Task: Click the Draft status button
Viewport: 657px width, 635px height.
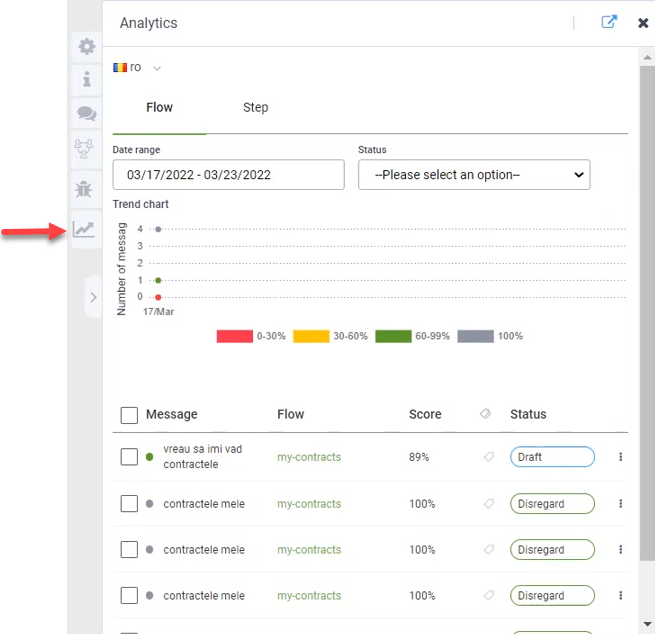Action: pyautogui.click(x=552, y=457)
